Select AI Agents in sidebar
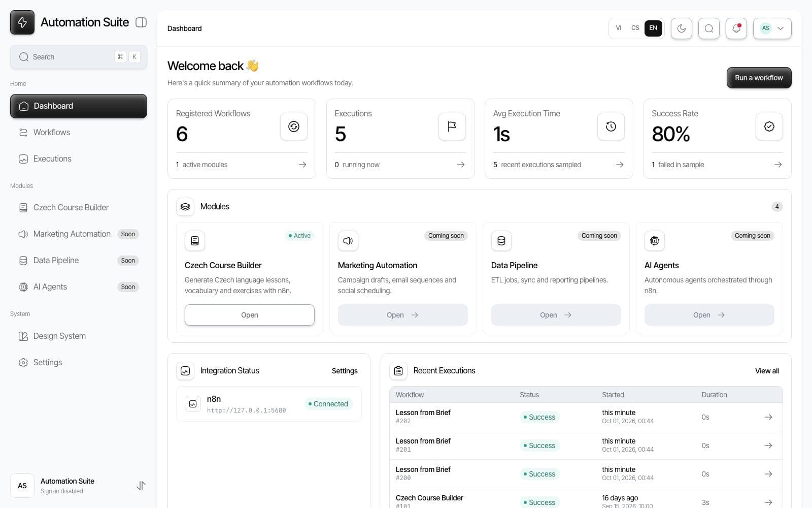Screen dimensions: 812x508 tap(79, 287)
